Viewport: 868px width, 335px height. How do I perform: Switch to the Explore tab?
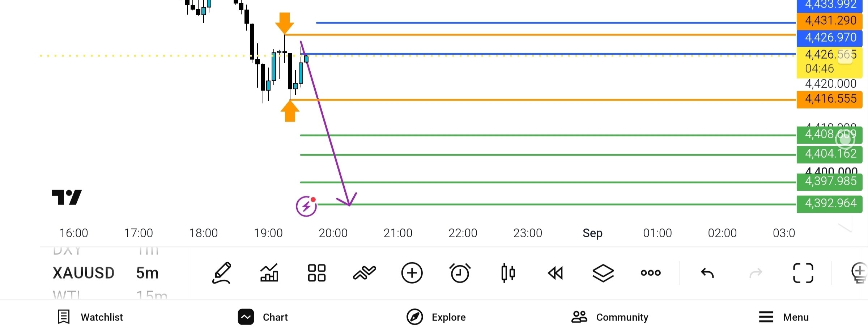pos(436,317)
